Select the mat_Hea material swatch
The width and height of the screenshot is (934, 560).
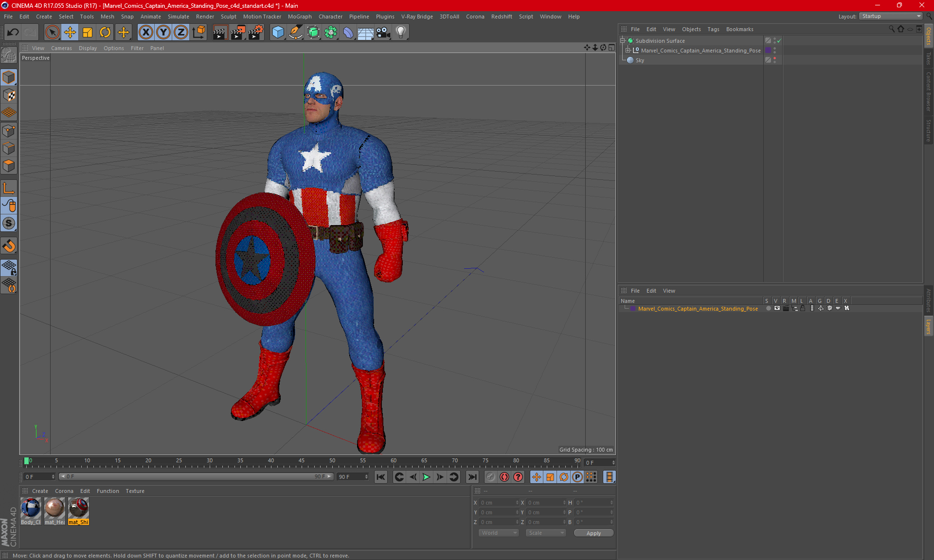54,511
